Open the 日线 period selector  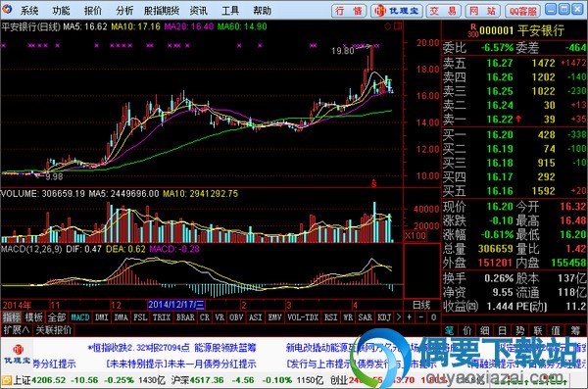421,305
